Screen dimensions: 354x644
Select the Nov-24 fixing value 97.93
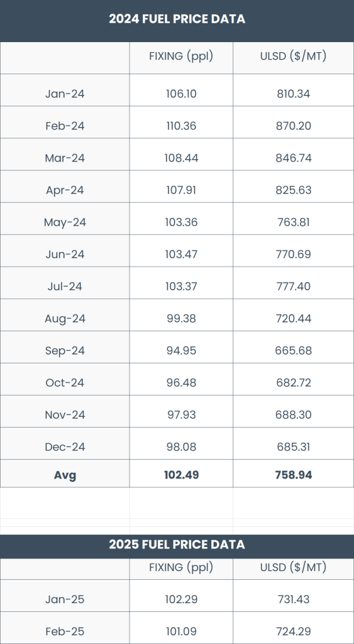coord(181,414)
